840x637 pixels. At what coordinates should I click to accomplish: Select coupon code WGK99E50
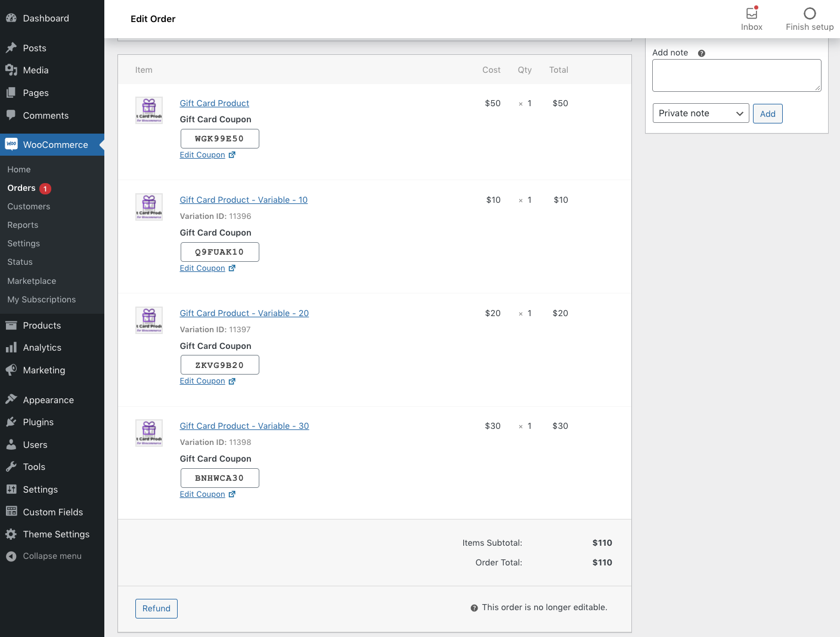219,139
